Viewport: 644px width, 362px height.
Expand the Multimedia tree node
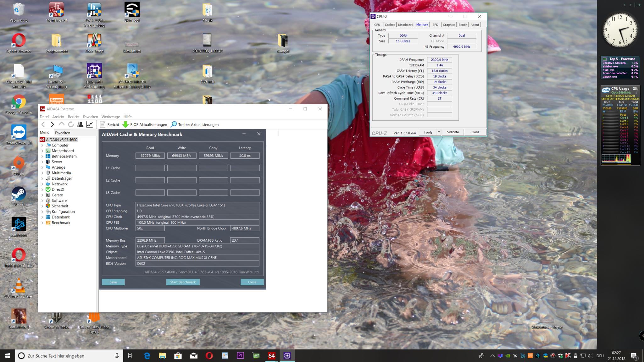42,173
